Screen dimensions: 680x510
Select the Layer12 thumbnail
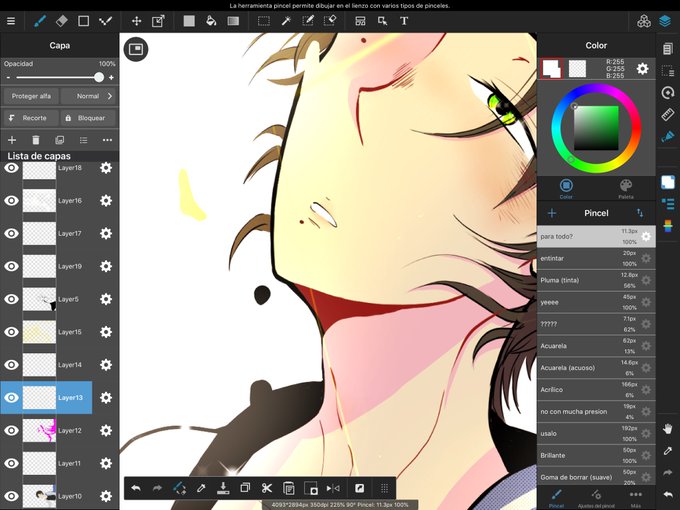(x=39, y=430)
